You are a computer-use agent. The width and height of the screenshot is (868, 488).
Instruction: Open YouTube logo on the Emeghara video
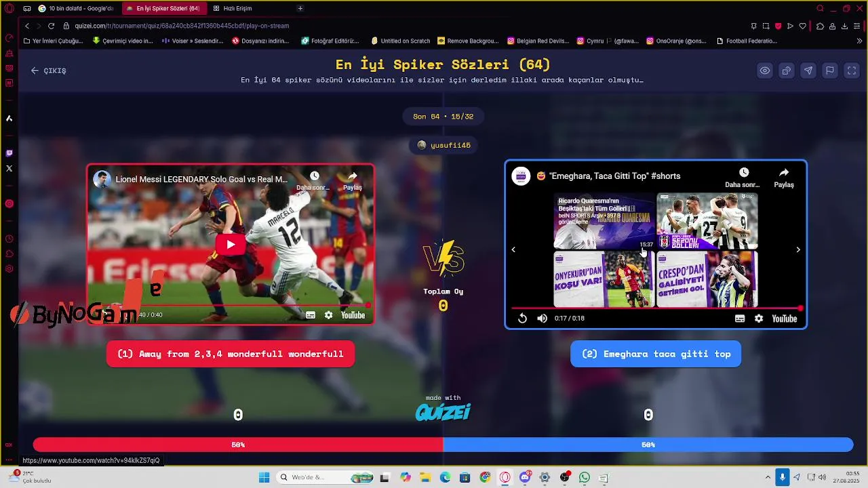pyautogui.click(x=785, y=319)
